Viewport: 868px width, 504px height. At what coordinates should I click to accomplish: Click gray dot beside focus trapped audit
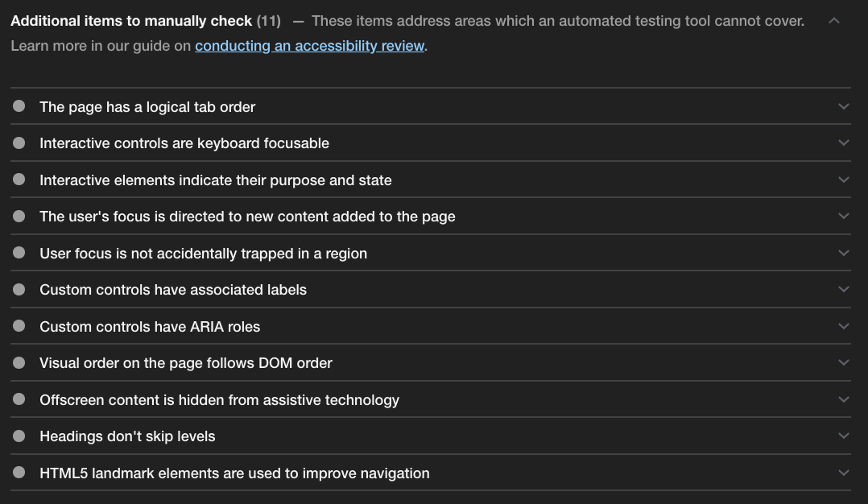pos(19,252)
